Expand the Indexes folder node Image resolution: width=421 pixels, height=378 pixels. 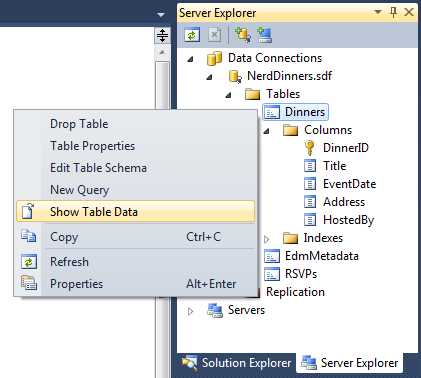pyautogui.click(x=266, y=239)
